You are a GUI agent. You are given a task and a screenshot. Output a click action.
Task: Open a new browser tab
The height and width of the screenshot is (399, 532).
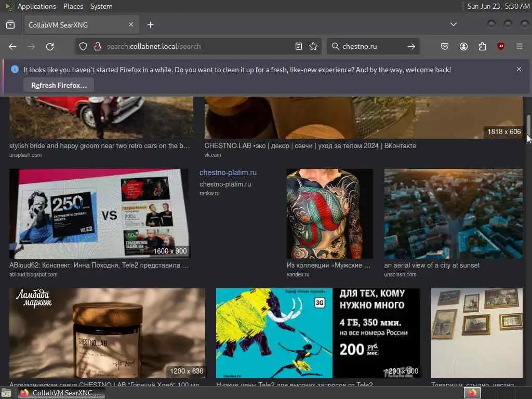150,25
